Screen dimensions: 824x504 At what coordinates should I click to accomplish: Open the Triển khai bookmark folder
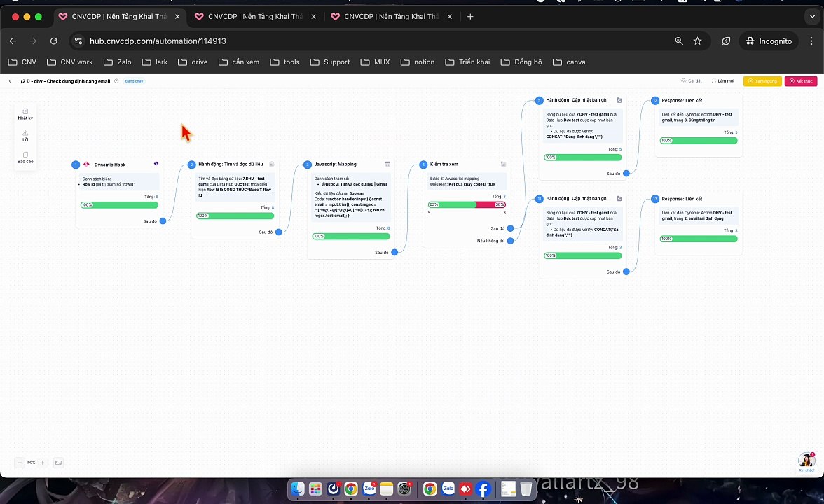point(468,62)
